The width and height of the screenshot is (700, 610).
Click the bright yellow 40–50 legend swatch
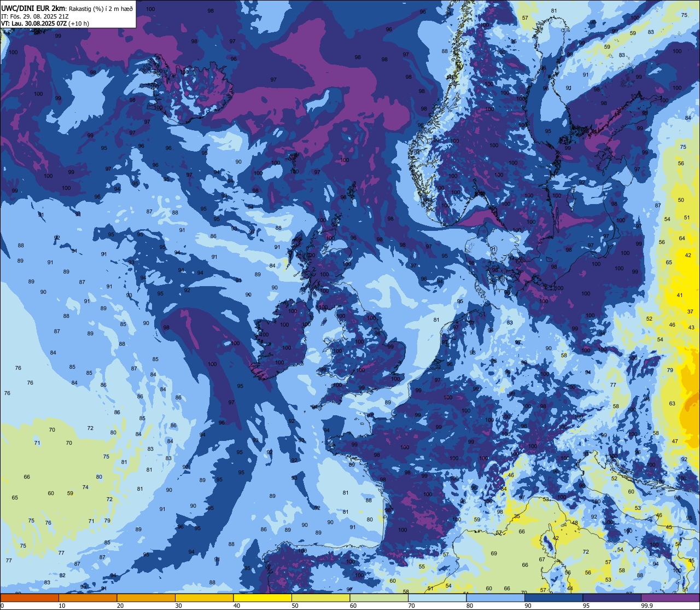click(x=262, y=598)
